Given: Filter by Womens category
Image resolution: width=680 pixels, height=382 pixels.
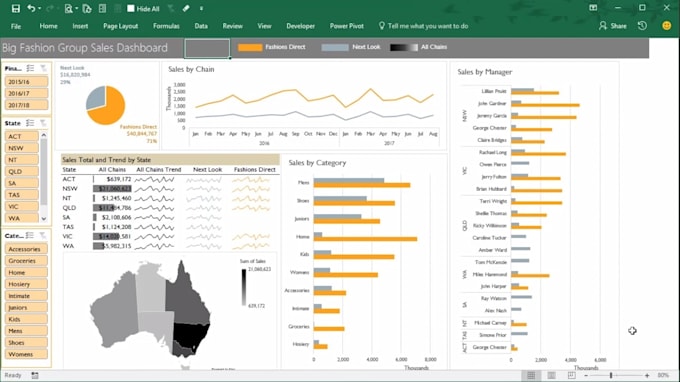Looking at the screenshot, I should click(x=26, y=354).
